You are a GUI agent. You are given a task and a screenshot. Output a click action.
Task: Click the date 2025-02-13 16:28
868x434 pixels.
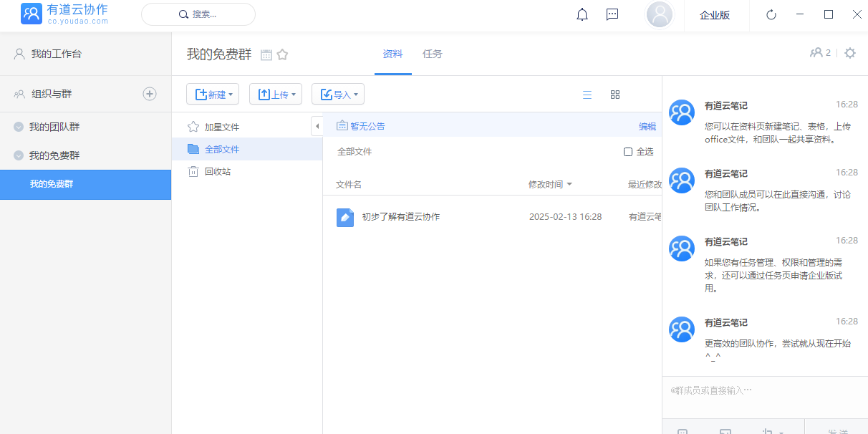pos(566,217)
